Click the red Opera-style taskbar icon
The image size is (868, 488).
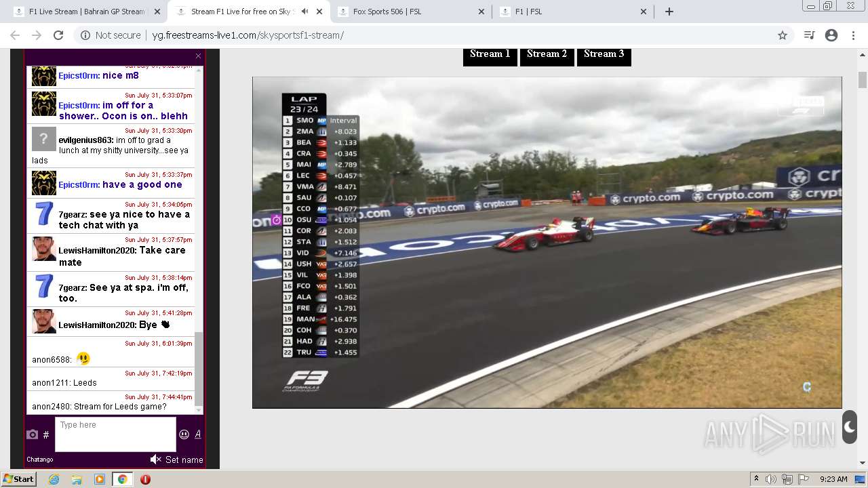click(x=145, y=479)
